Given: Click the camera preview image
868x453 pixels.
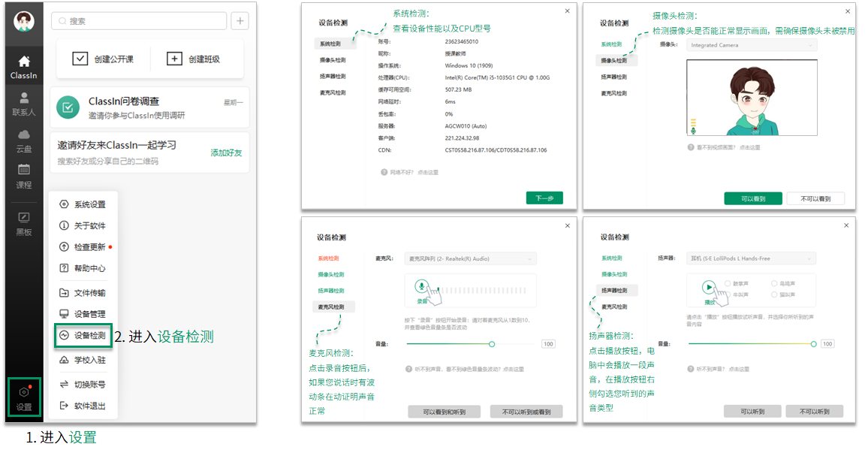Looking at the screenshot, I should click(752, 98).
